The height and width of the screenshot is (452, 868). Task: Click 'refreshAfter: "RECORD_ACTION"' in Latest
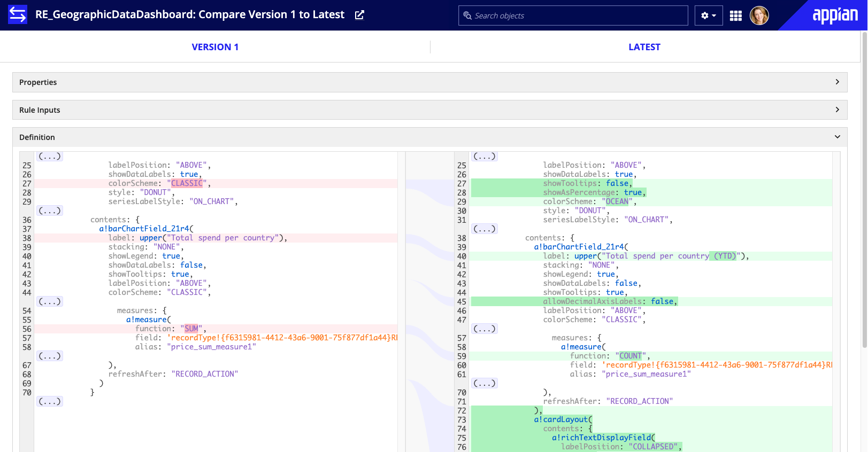tap(608, 401)
